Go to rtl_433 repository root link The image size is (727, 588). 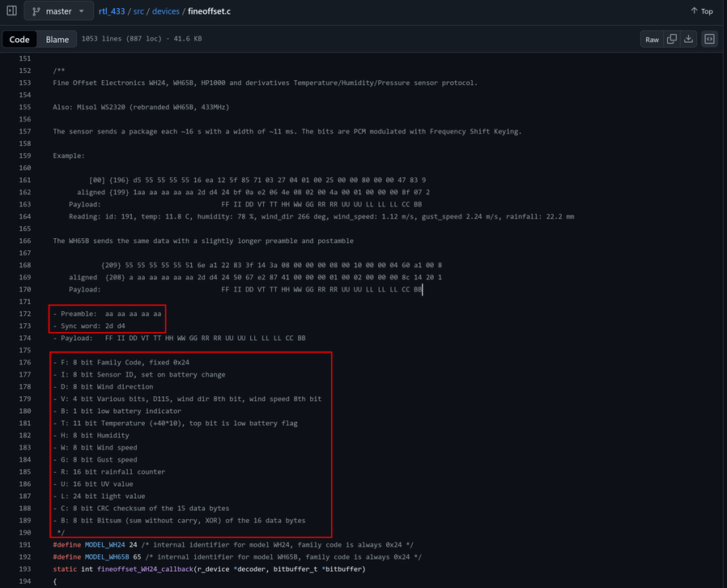tap(114, 11)
